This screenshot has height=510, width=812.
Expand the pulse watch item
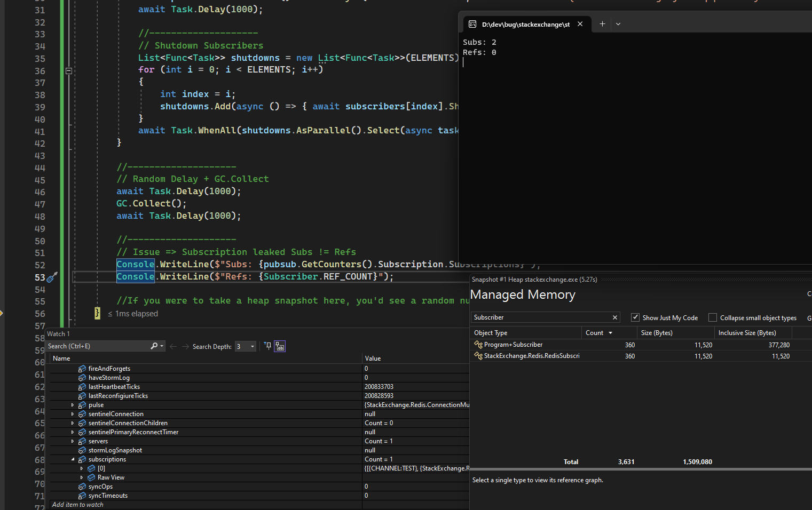[73, 405]
